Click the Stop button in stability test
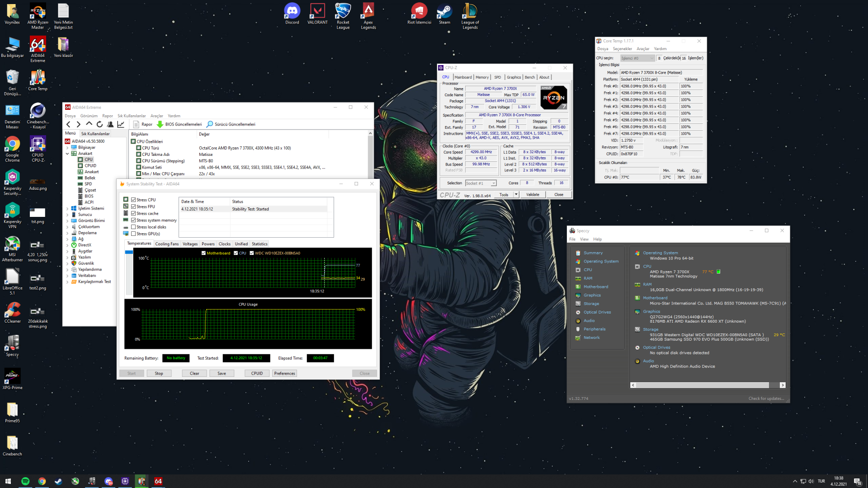The height and width of the screenshot is (488, 868). point(159,373)
